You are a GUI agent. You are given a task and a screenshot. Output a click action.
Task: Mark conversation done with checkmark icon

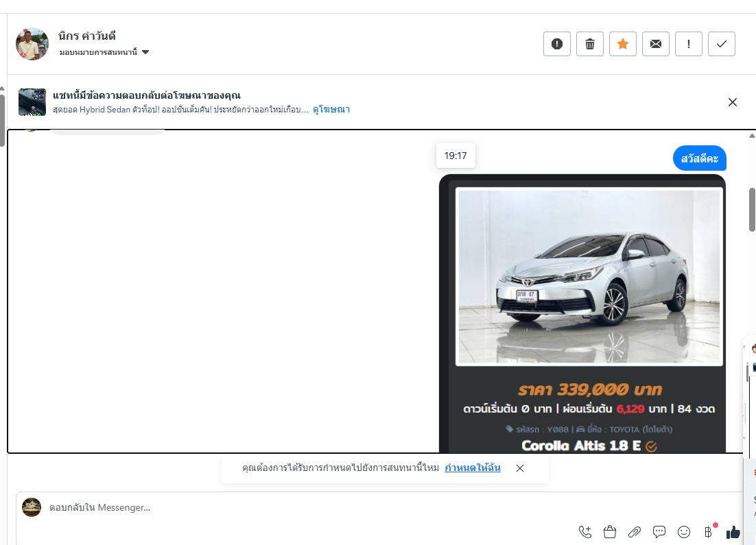tap(721, 44)
